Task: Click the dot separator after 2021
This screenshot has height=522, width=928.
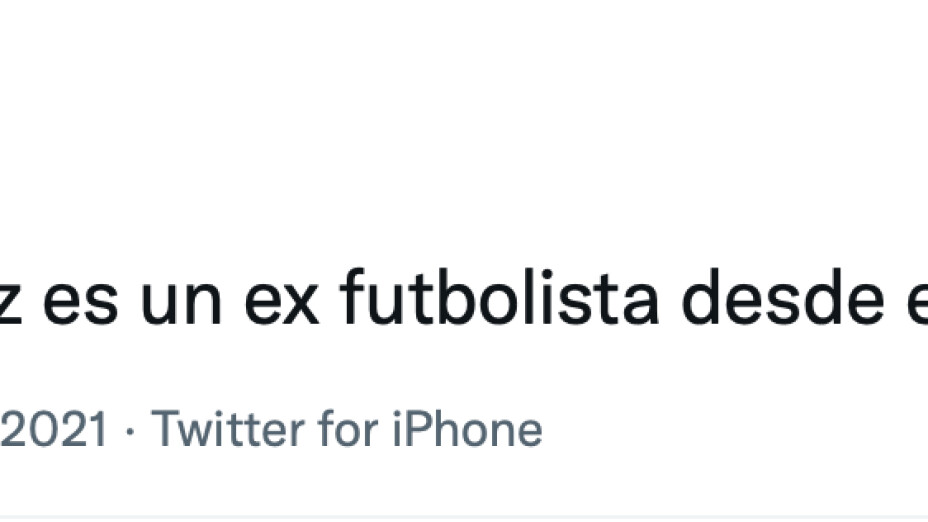Action: tap(130, 430)
